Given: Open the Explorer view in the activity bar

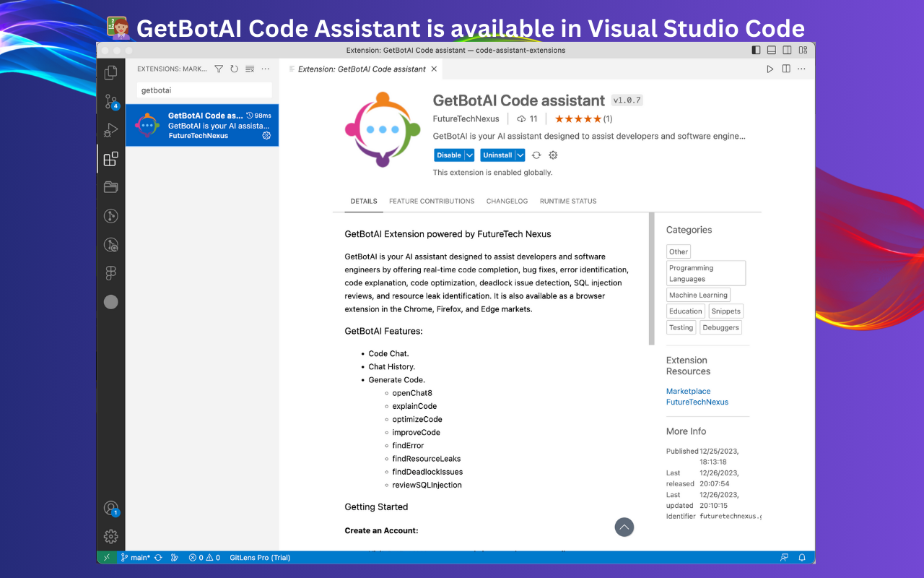Looking at the screenshot, I should pyautogui.click(x=110, y=72).
